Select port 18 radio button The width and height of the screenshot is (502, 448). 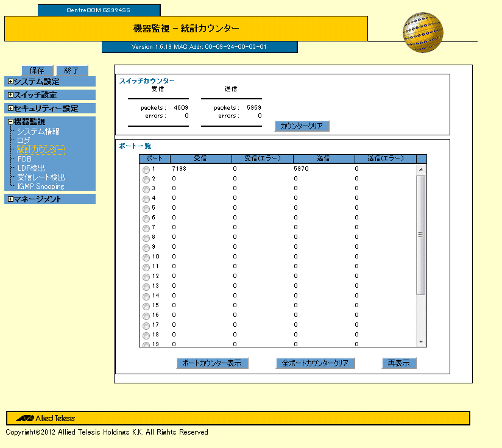146,336
